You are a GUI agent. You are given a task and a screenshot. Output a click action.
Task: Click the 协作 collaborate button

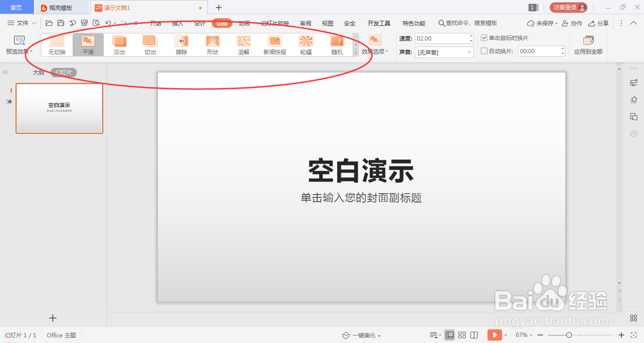coord(572,23)
